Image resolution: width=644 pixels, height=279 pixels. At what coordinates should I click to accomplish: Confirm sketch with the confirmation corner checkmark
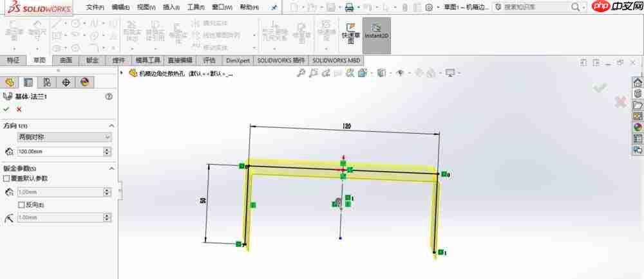coord(600,87)
